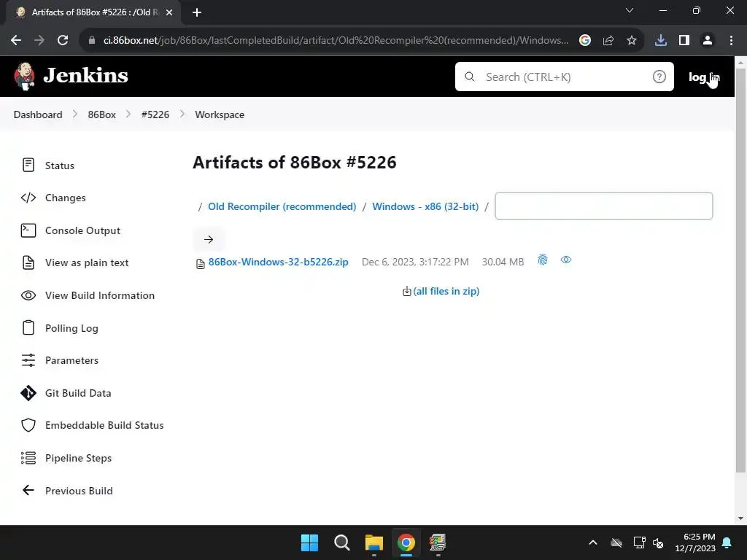Open the search help question mark icon
Screen dimensions: 747x560
tap(659, 77)
